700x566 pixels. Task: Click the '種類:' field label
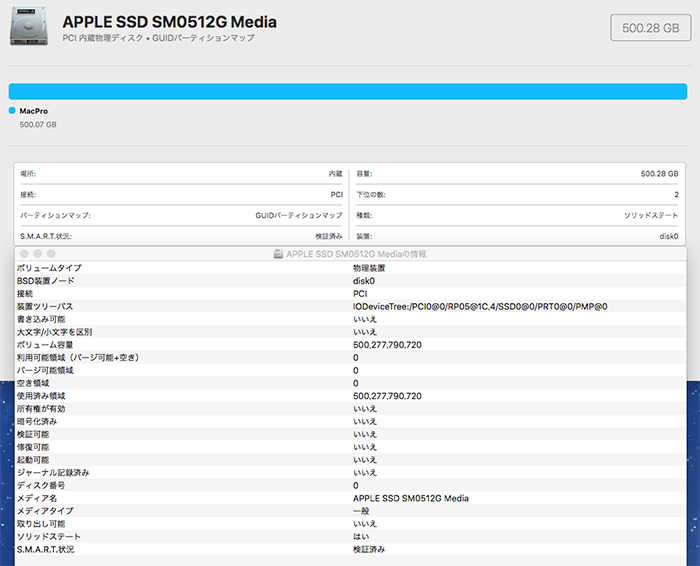364,215
